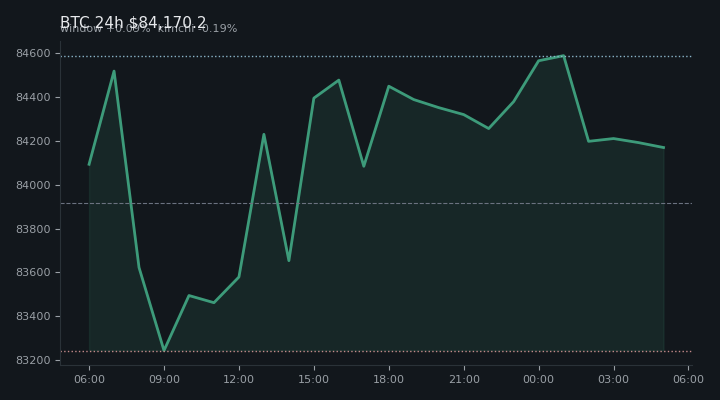The image size is (720, 400).
Task: Select the 83800 price axis label
Action: point(33,229)
